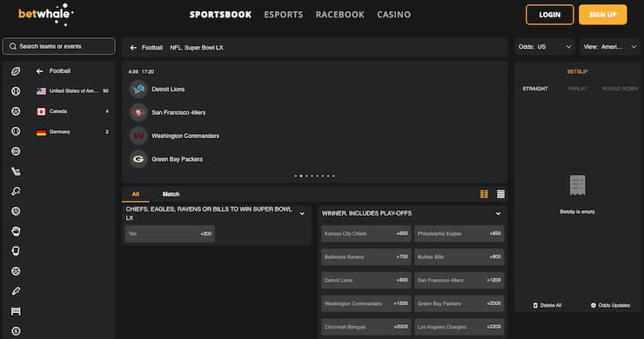644x339 pixels.
Task: Pick Los Angeles Chargers +2200 odds
Action: pos(460,327)
